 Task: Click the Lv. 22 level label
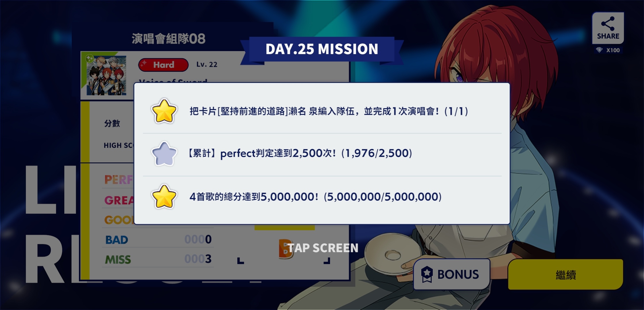tap(207, 65)
